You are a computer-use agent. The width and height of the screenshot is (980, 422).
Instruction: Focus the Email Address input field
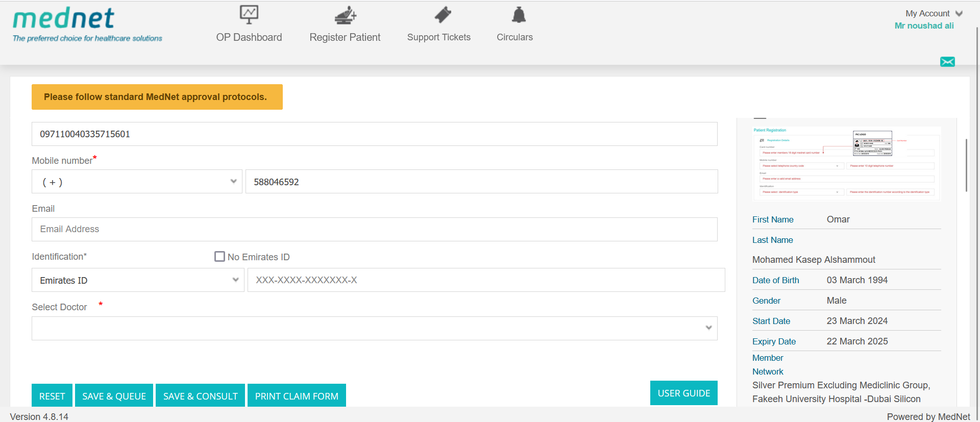point(375,229)
